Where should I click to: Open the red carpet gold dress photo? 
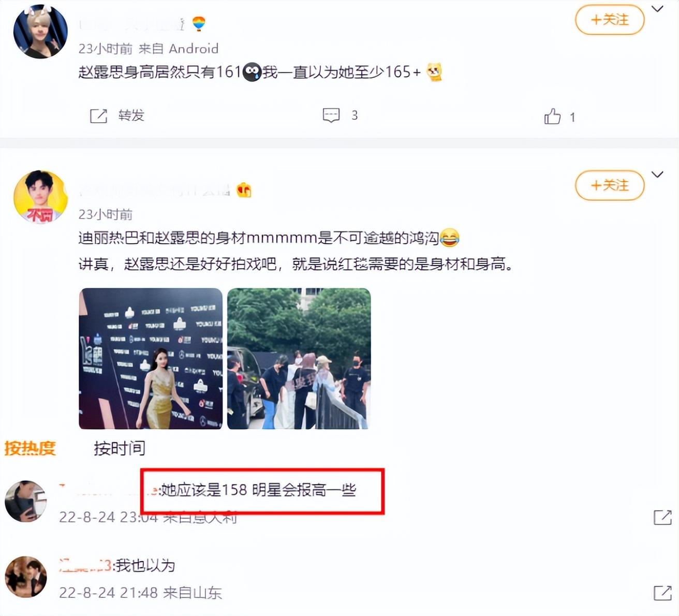click(x=151, y=359)
